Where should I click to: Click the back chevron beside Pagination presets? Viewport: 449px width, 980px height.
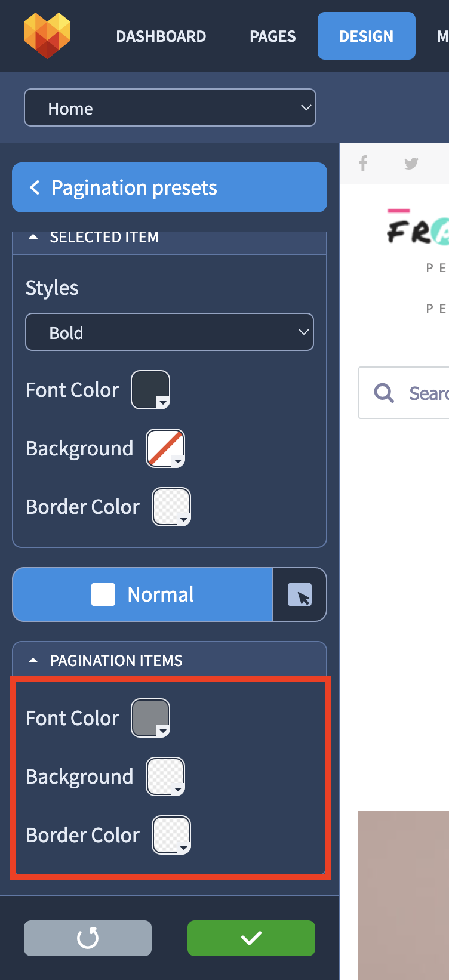(35, 187)
